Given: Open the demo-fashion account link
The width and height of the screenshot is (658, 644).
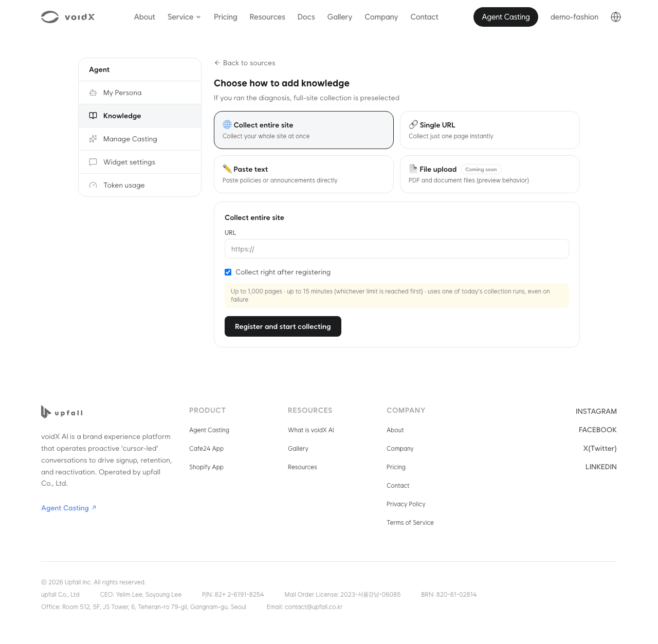Looking at the screenshot, I should click(574, 17).
